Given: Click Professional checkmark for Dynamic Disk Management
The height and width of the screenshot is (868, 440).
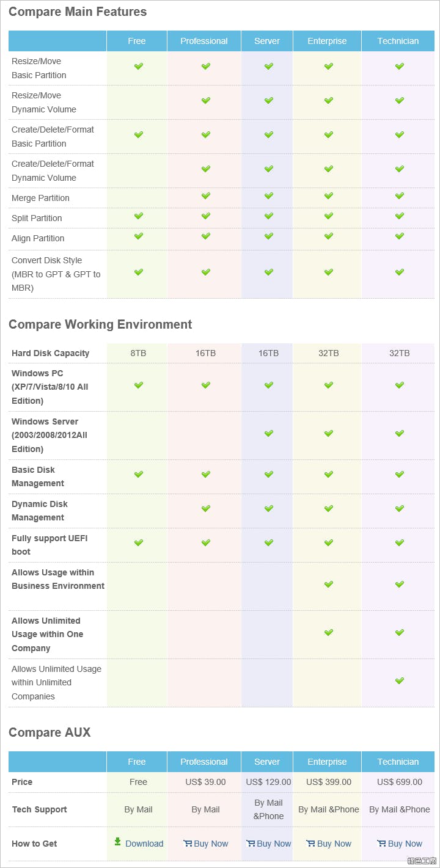Looking at the screenshot, I should [x=205, y=508].
